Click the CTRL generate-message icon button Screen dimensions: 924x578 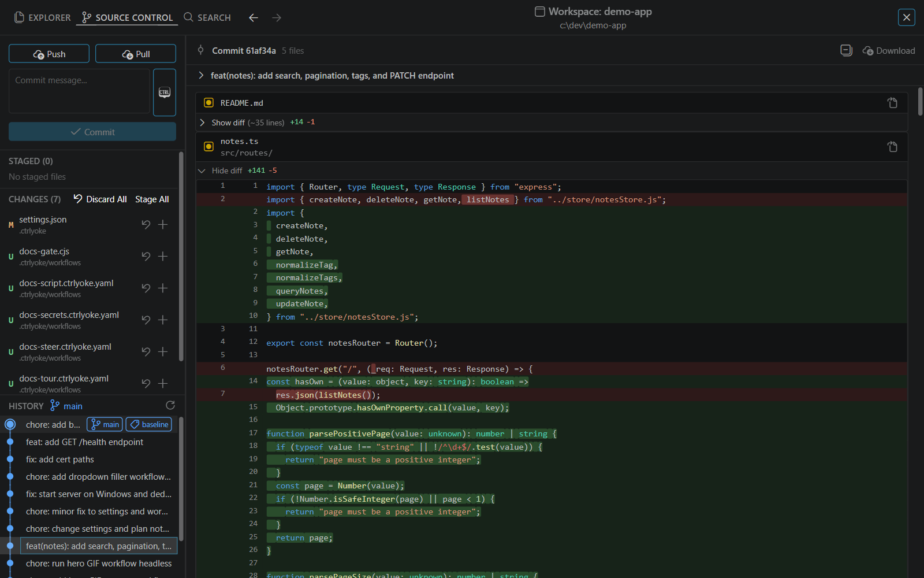pyautogui.click(x=165, y=92)
